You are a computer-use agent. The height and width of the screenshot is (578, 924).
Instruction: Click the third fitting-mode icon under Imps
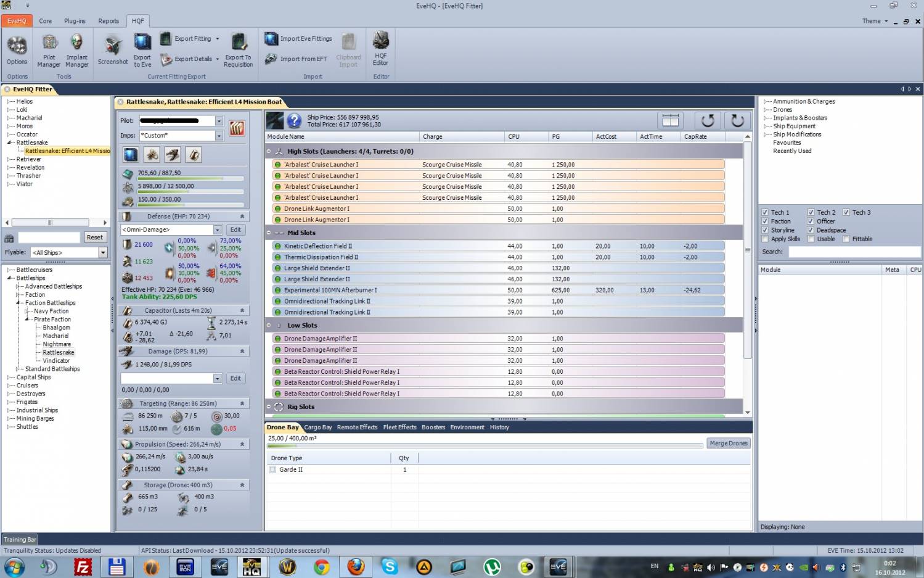(173, 154)
